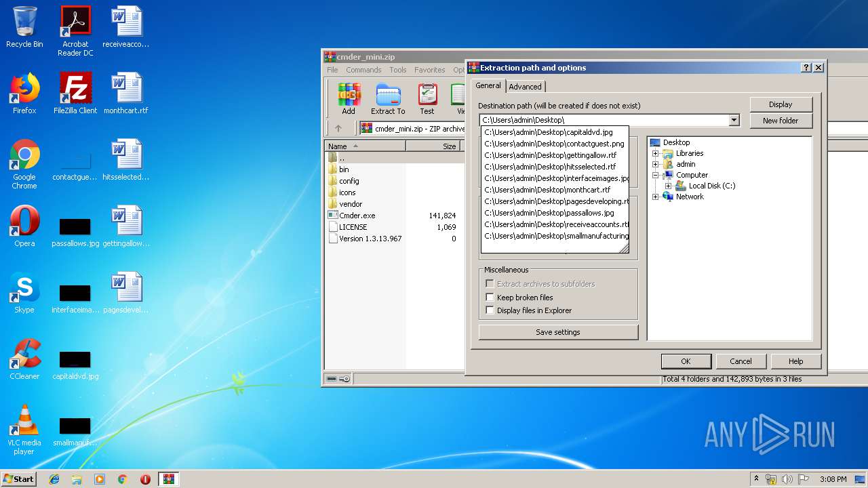Expand the Libraries tree node
Screen dimensions: 868x488
pos(656,153)
